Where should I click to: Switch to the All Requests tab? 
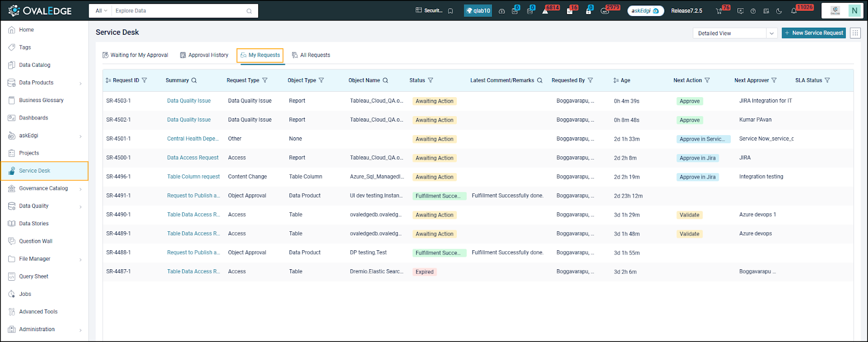point(311,55)
